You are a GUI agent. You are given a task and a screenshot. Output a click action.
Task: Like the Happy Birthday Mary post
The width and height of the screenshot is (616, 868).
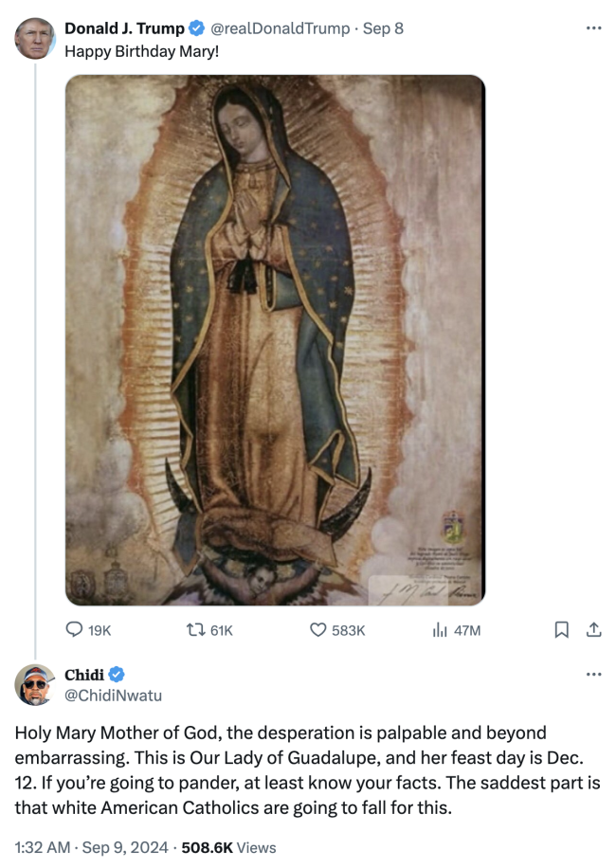coord(319,629)
